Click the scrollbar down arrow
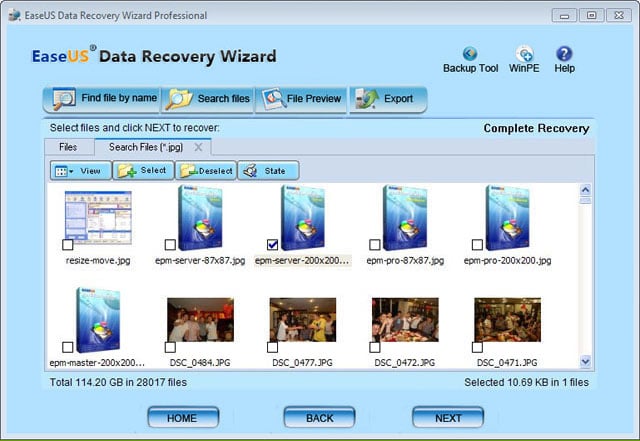This screenshot has height=441, width=640. click(x=585, y=361)
